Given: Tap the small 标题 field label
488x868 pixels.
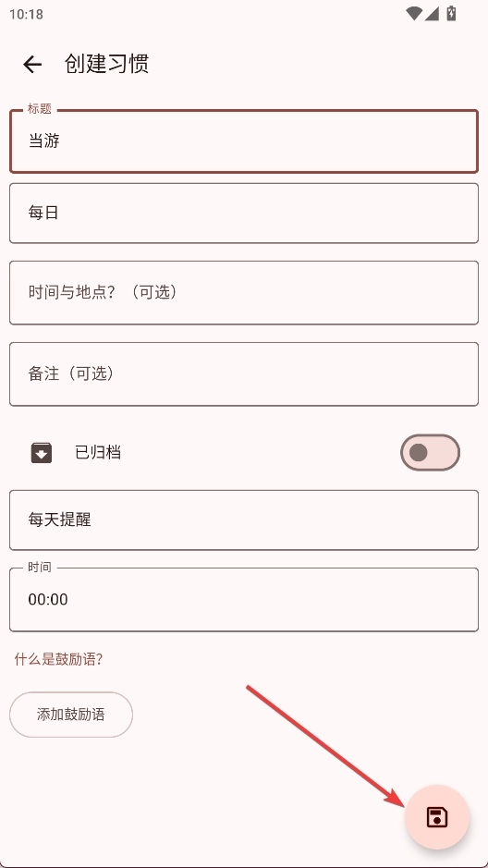Looking at the screenshot, I should 40,109.
